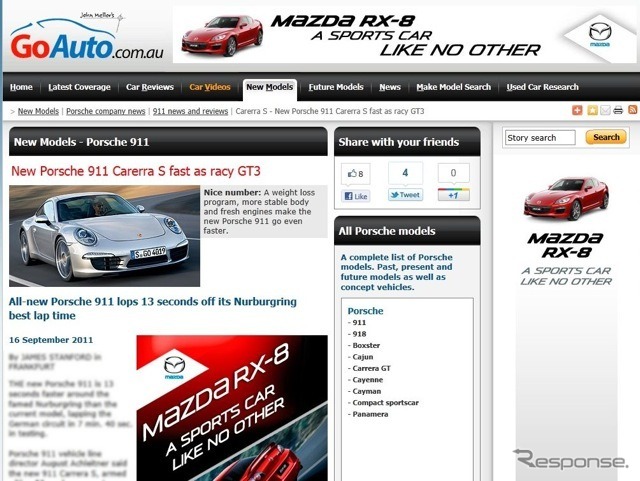Screen dimensions: 640x481
Task: Click the red Mazda RX-8 ad inside the article
Action: coord(232,408)
